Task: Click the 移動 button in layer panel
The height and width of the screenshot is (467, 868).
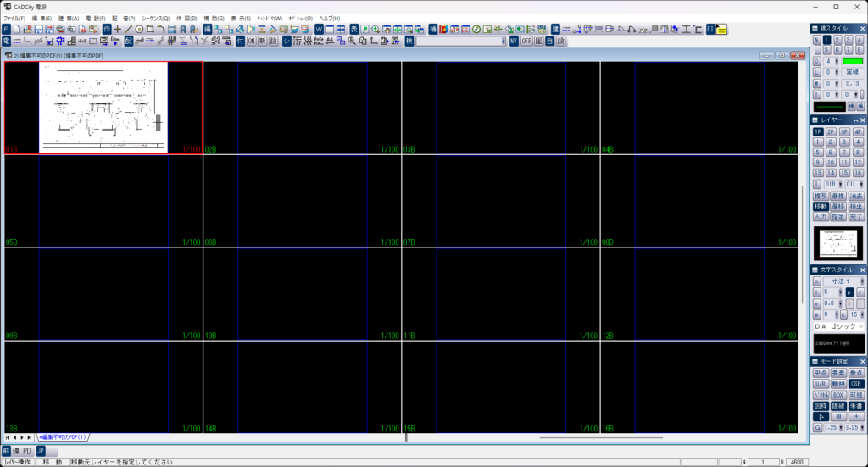Action: click(x=820, y=206)
